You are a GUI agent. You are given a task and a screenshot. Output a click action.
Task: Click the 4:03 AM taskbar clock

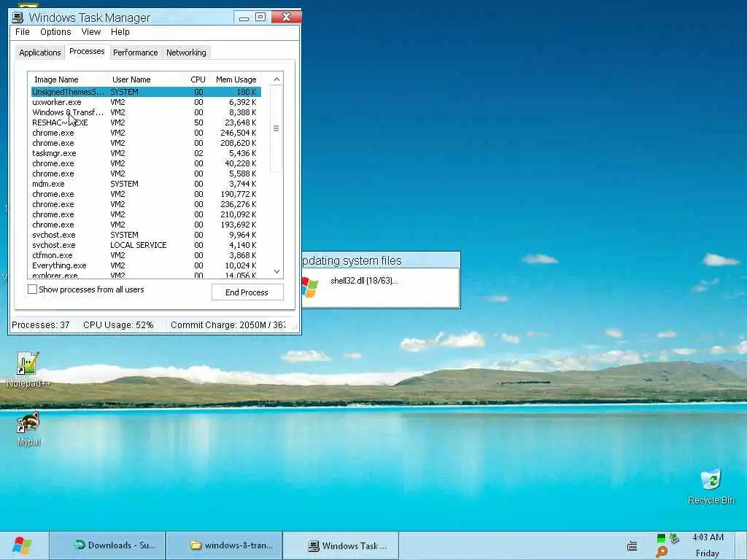point(708,537)
